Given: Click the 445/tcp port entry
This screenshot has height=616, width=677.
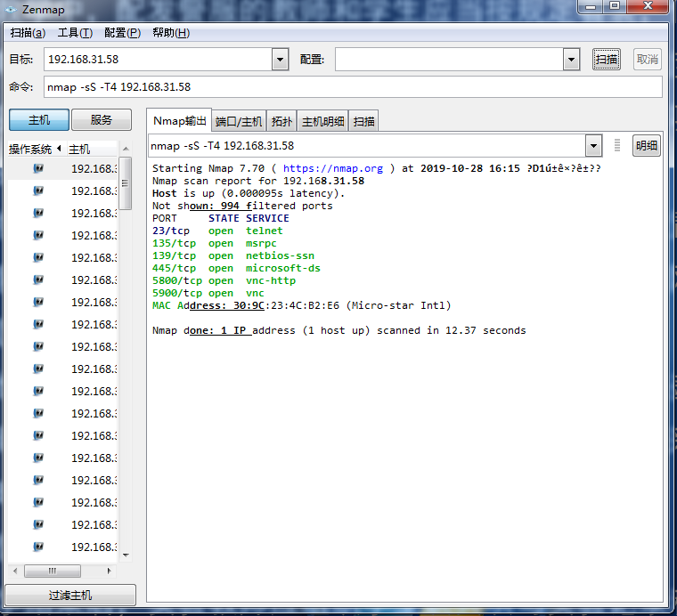Looking at the screenshot, I should click(x=174, y=268).
